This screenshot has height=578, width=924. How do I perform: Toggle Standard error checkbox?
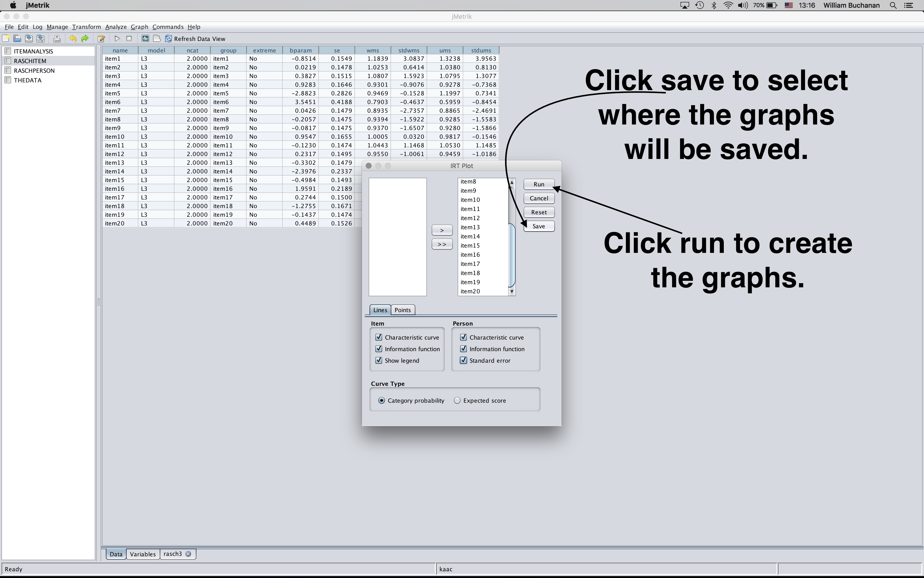pos(463,360)
